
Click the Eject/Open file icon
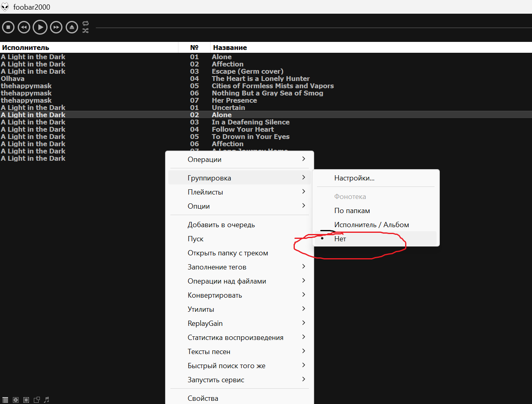point(72,27)
